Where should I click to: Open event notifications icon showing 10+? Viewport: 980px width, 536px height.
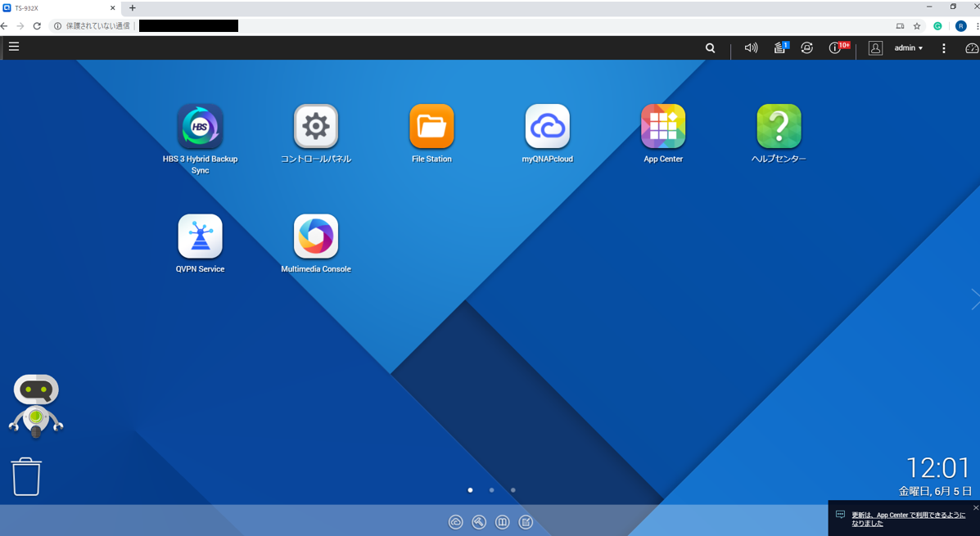835,48
